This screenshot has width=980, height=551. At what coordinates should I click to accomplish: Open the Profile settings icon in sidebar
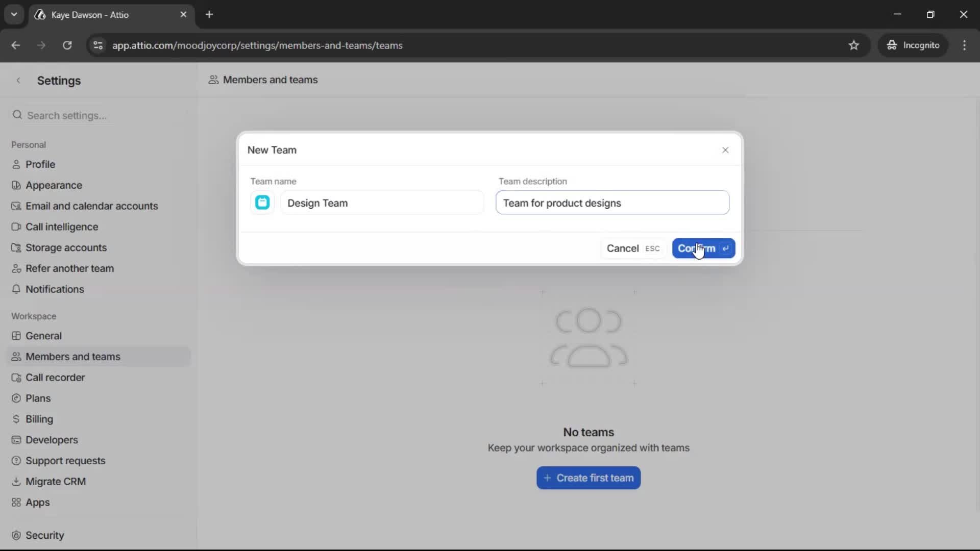point(16,164)
